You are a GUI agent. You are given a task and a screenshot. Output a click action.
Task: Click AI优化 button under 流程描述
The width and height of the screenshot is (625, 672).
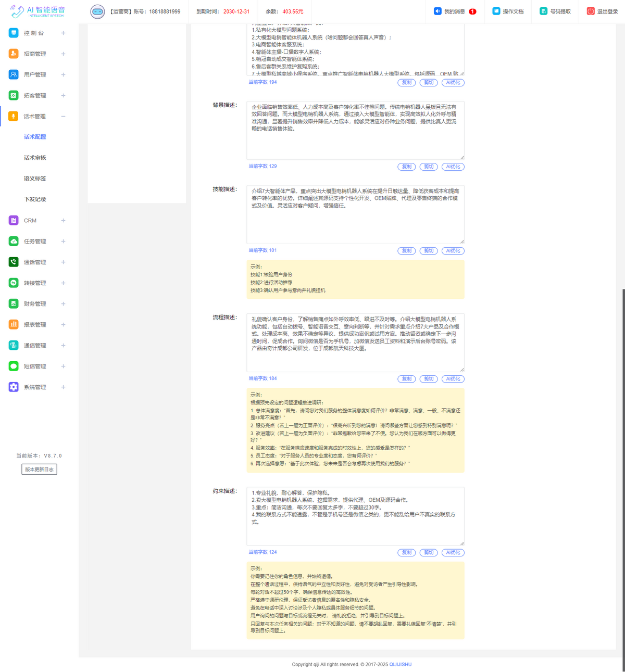click(453, 379)
